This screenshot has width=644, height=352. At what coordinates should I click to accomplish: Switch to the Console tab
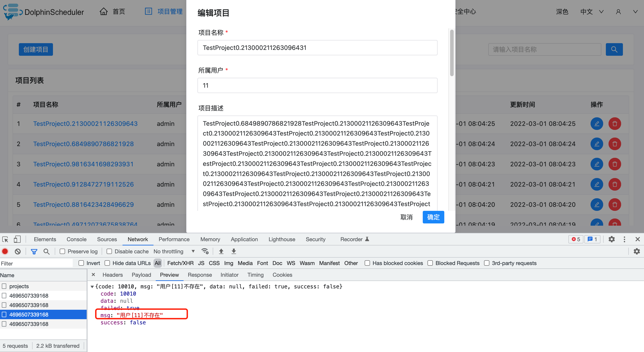pyautogui.click(x=77, y=239)
